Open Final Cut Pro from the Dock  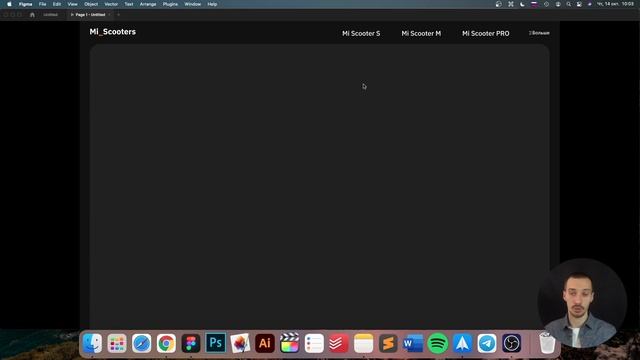coord(289,343)
